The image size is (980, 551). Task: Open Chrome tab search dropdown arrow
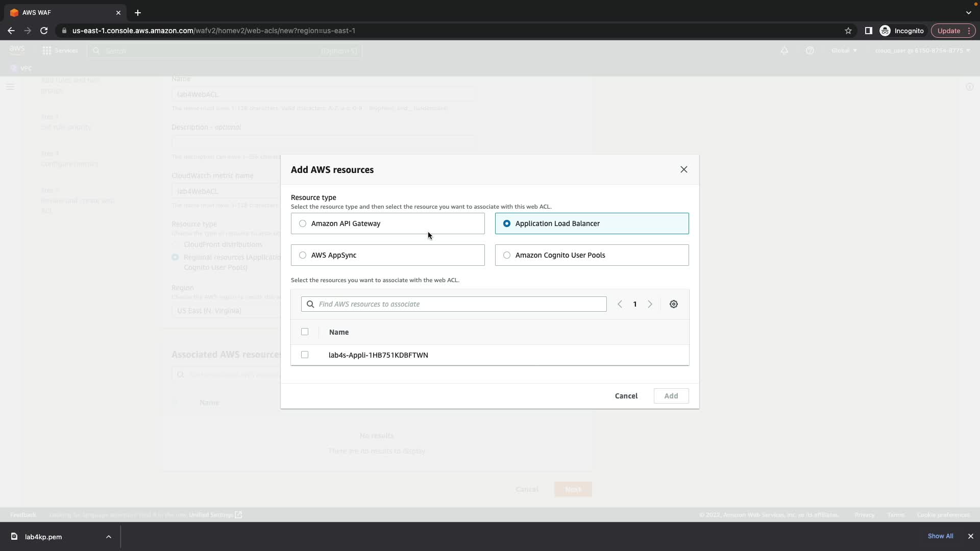pyautogui.click(x=968, y=13)
